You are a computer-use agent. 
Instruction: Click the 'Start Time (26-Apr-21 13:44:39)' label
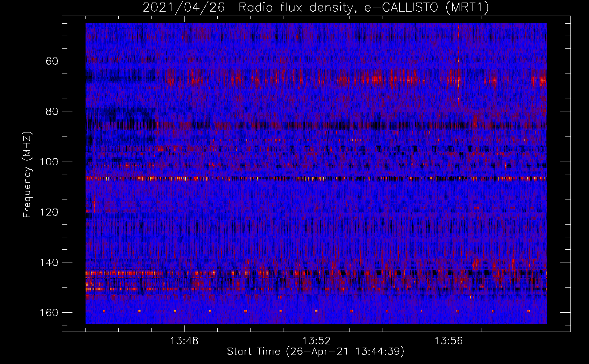tap(316, 352)
